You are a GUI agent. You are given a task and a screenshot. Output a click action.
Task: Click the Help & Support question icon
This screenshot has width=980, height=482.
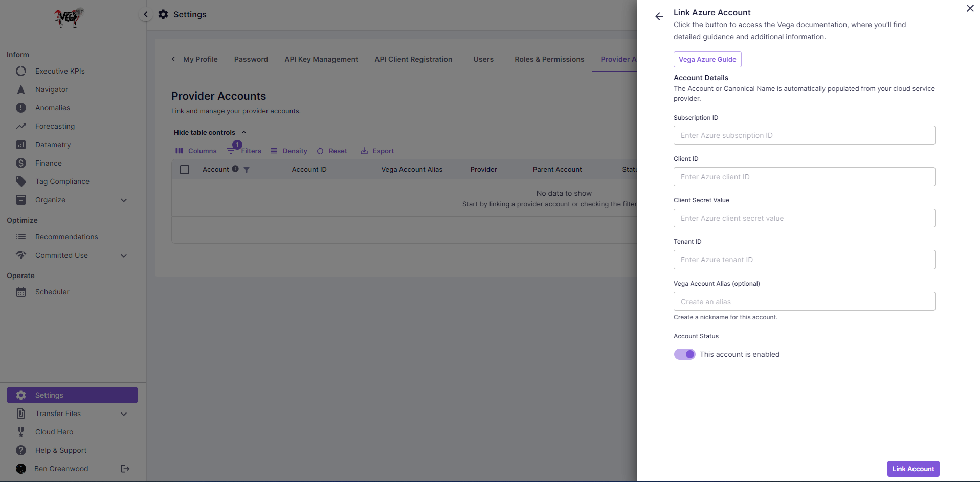[x=21, y=450]
